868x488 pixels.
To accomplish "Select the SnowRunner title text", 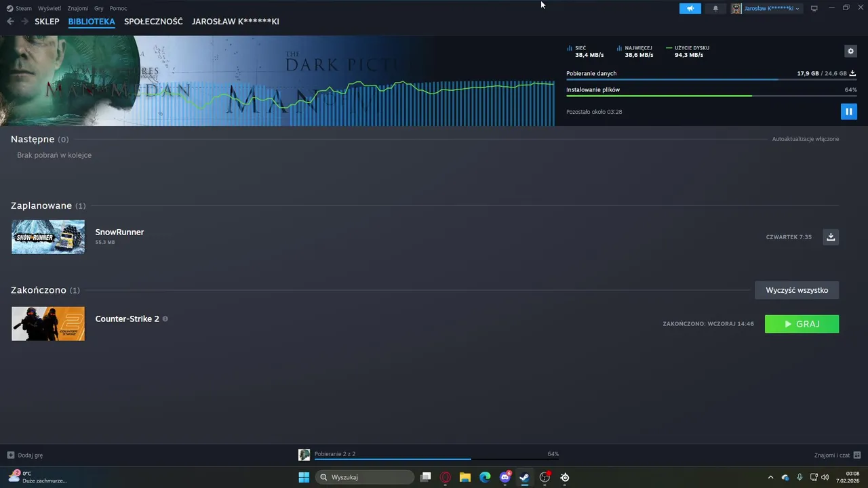I will point(119,232).
